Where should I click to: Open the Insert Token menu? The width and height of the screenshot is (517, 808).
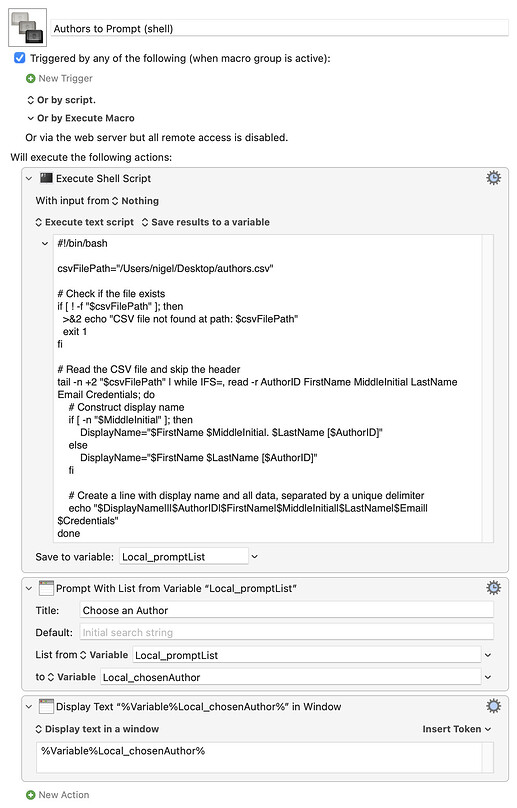457,729
